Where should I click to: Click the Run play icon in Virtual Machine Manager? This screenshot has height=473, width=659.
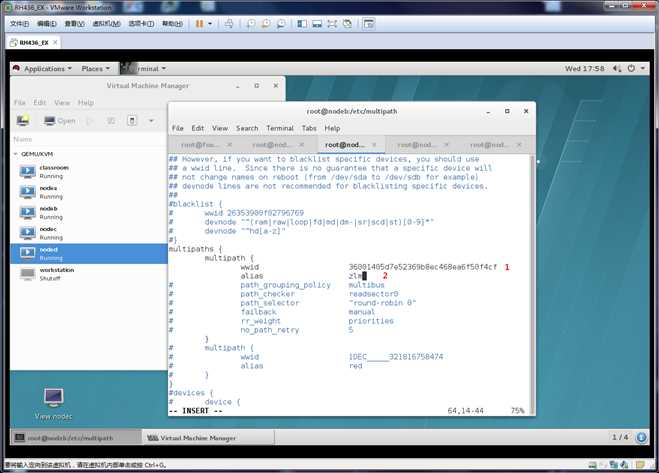point(89,121)
